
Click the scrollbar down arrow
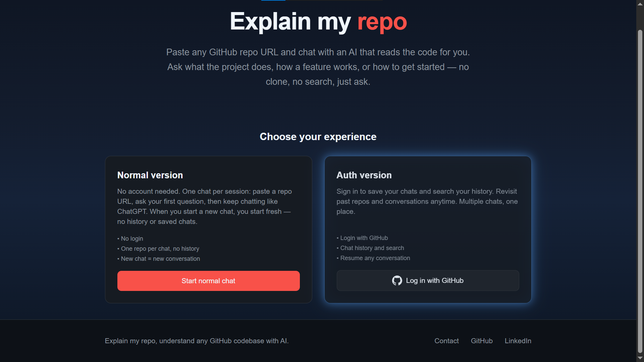tap(640, 358)
